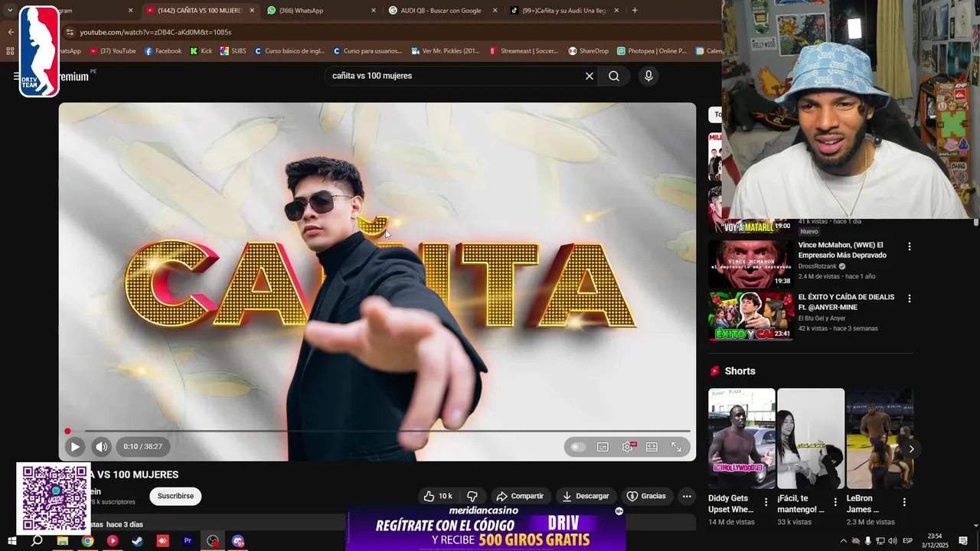Image resolution: width=980 pixels, height=551 pixels.
Task: Open the Diddy Gets Upset short
Action: [x=741, y=439]
